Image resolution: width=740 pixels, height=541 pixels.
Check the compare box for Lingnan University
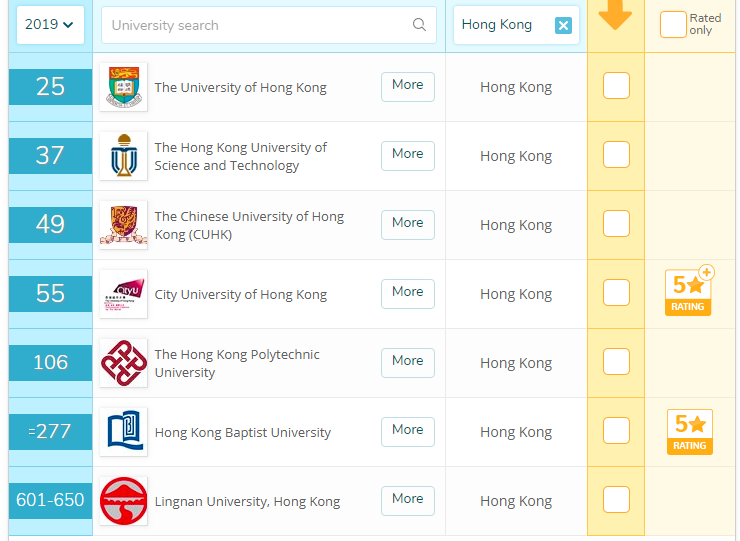[616, 500]
